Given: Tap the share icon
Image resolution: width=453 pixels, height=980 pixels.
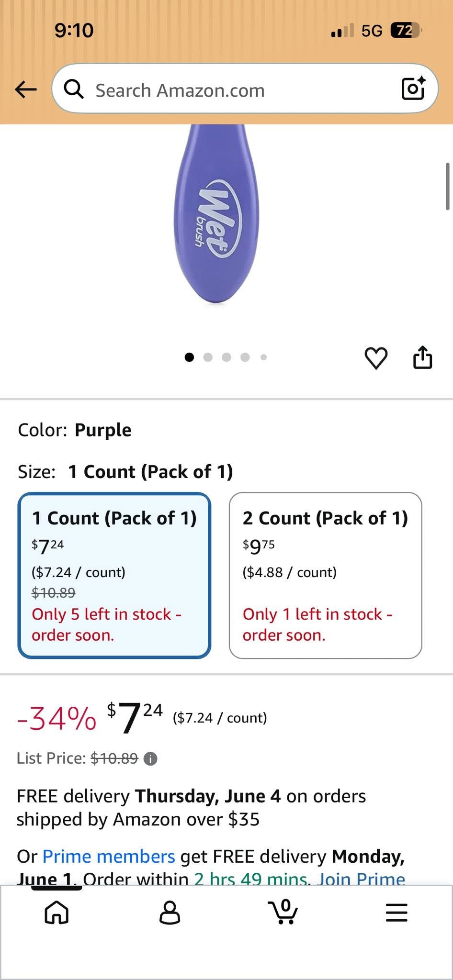Looking at the screenshot, I should [422, 357].
